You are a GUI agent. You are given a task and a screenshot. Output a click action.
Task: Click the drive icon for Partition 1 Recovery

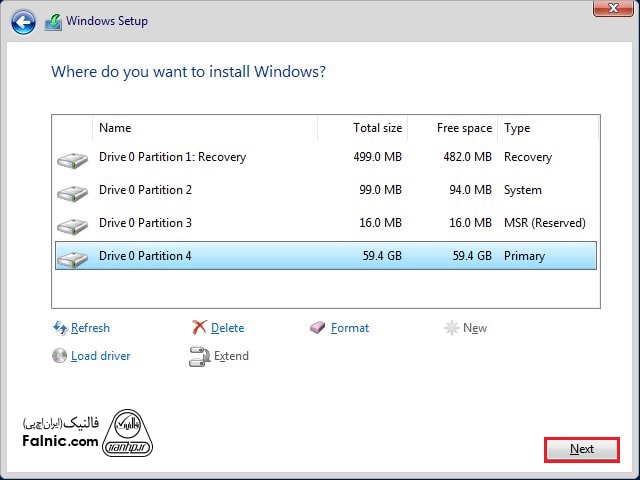point(72,159)
